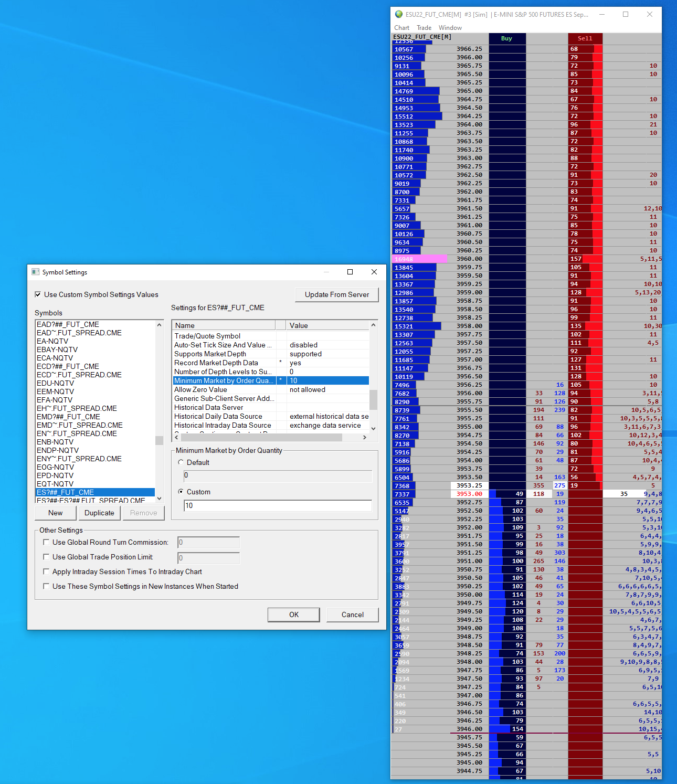Click the Update From Server button

[337, 294]
